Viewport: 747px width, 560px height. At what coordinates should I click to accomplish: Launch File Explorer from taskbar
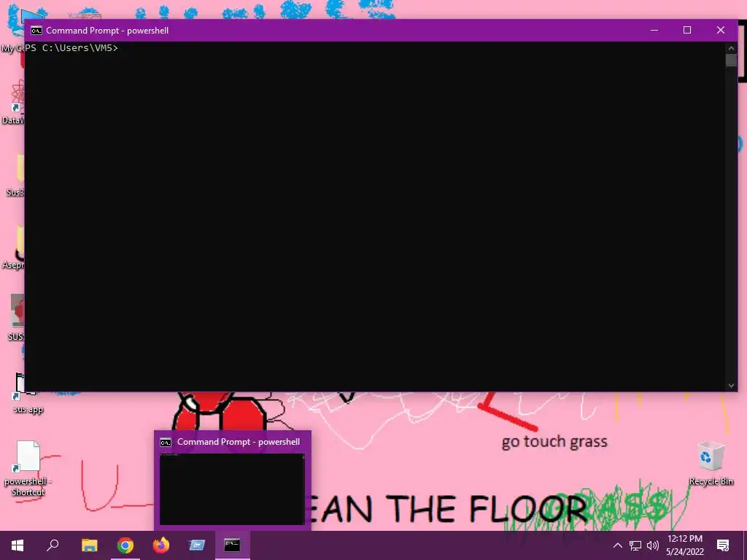[89, 545]
